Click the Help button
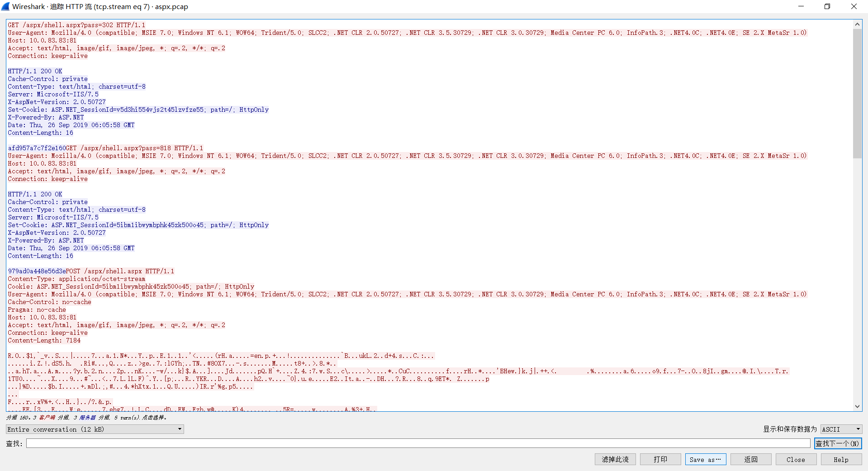Viewport: 868px width, 471px height. point(841,459)
